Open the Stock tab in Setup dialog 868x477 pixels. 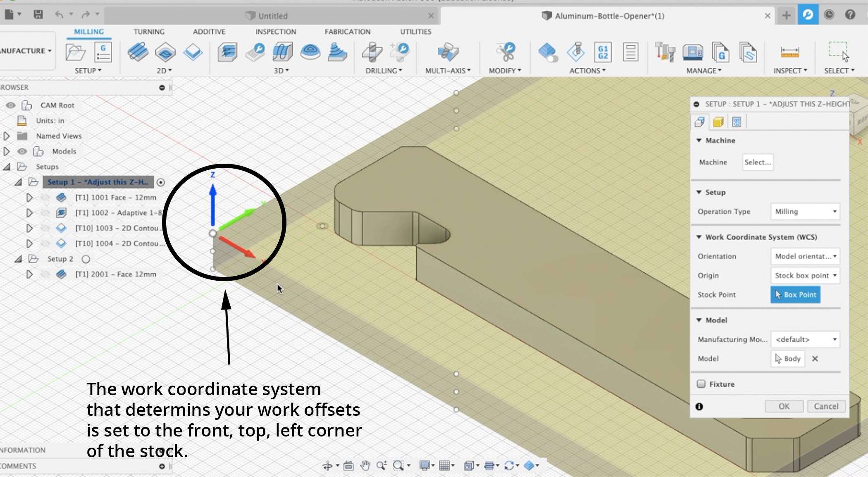click(x=718, y=122)
